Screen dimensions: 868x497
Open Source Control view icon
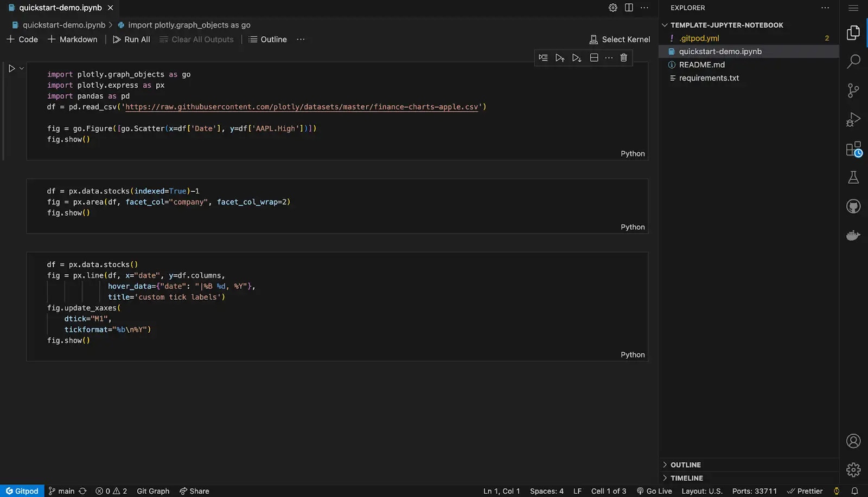pos(853,91)
